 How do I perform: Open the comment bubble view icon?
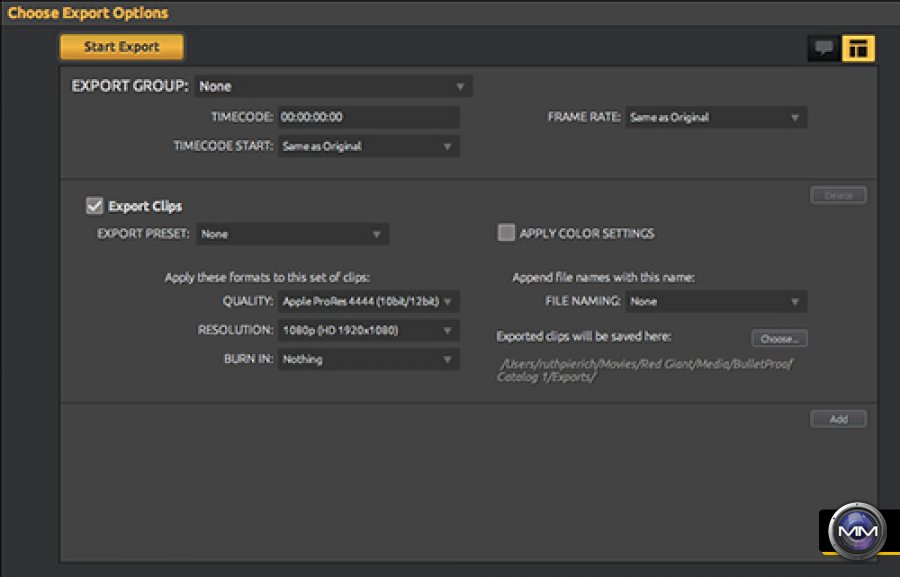pyautogui.click(x=824, y=48)
